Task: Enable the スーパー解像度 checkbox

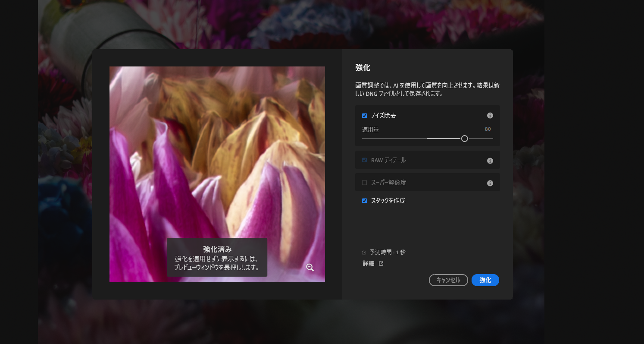Action: (x=364, y=183)
